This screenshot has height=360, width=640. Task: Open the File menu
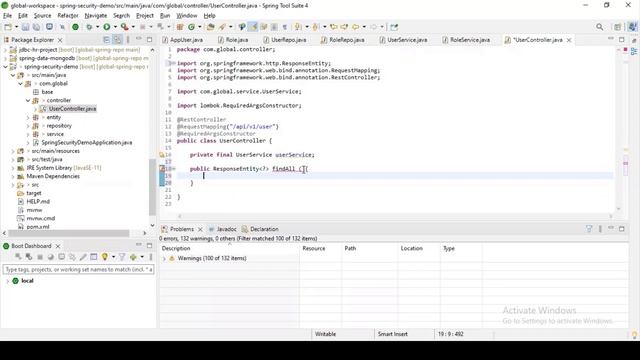click(x=7, y=16)
